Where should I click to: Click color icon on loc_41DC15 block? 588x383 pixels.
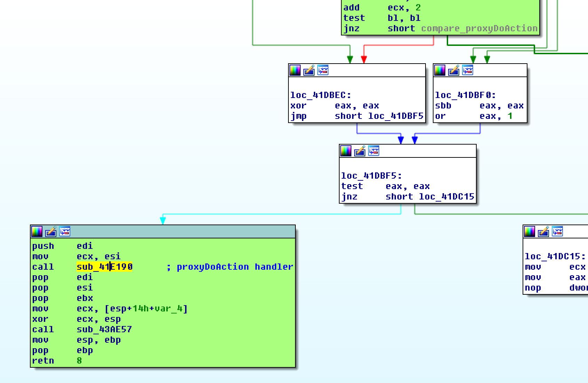(530, 232)
